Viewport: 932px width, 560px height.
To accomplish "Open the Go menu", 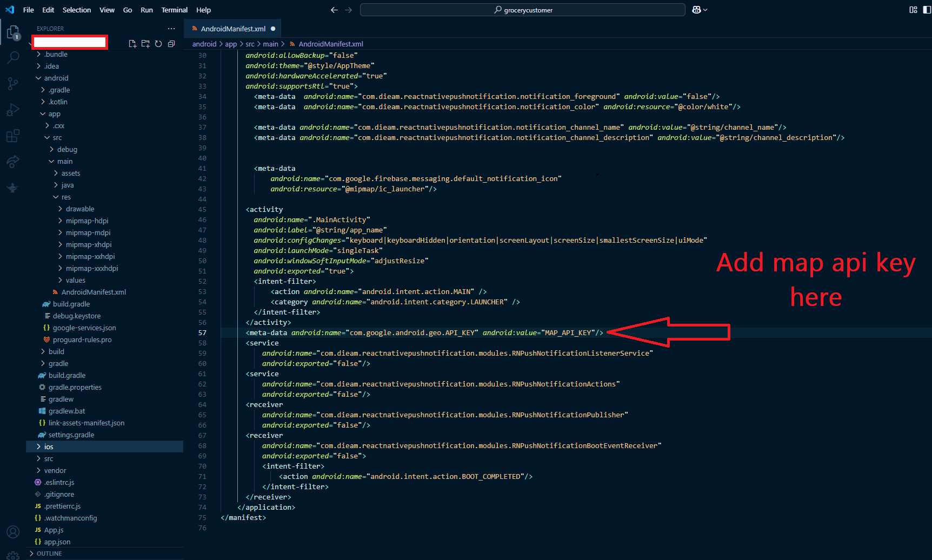I will (x=128, y=10).
